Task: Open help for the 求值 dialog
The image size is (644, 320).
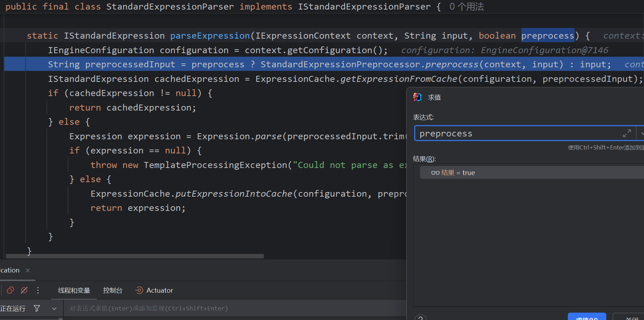Action: coord(420,317)
